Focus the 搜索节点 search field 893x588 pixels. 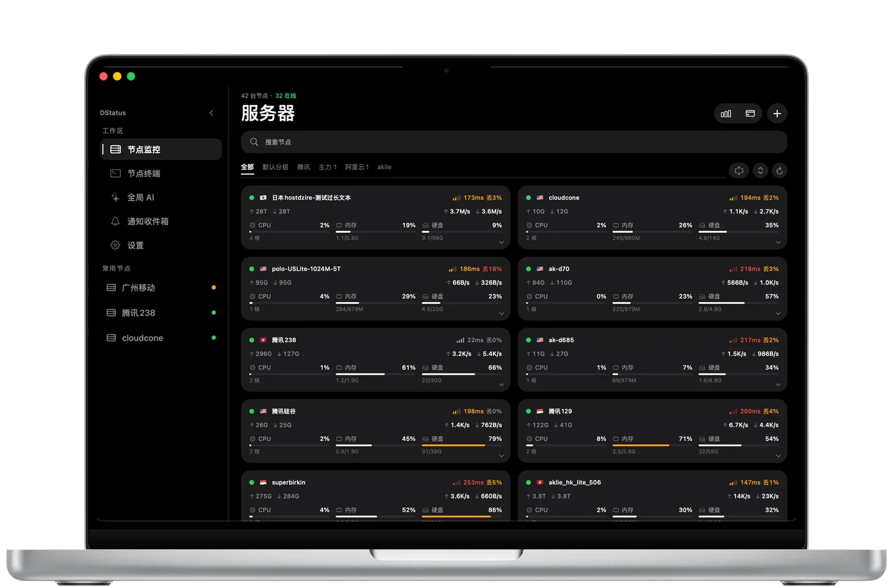click(x=514, y=142)
